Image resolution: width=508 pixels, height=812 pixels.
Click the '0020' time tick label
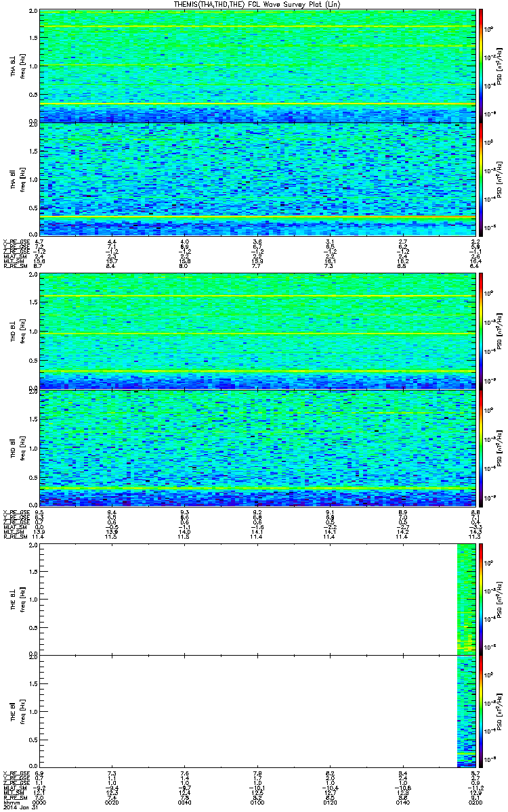coord(112,803)
